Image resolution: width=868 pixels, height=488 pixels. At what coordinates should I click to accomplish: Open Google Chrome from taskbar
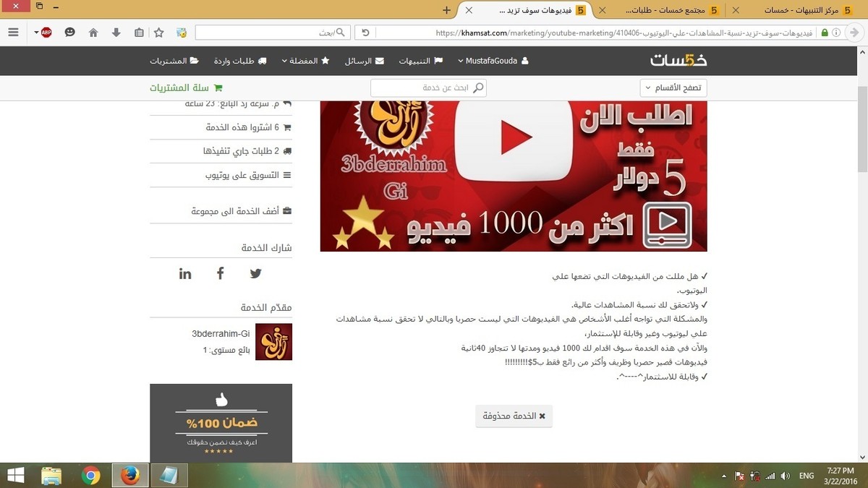click(91, 476)
